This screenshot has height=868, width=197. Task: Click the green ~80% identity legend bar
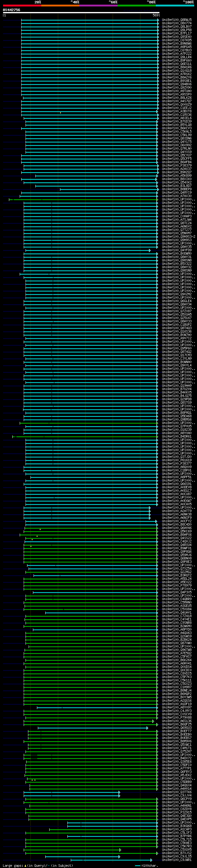[137, 6]
